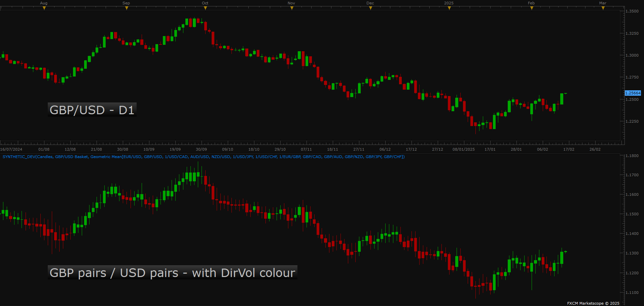
Task: Click the 1.3250 price scale value
Action: click(x=632, y=33)
